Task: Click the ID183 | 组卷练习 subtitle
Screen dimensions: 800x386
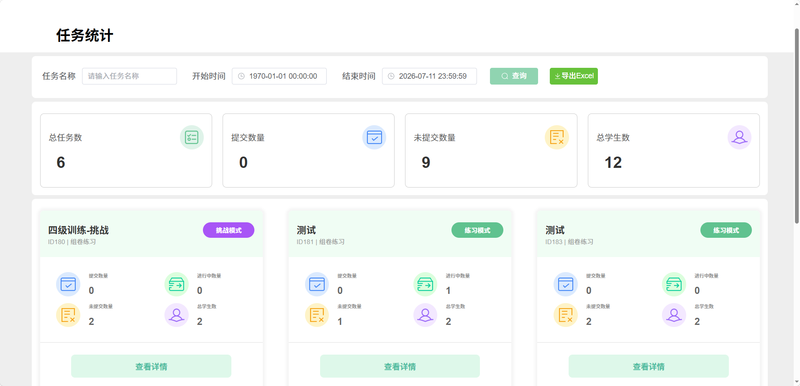Action: pyautogui.click(x=569, y=242)
